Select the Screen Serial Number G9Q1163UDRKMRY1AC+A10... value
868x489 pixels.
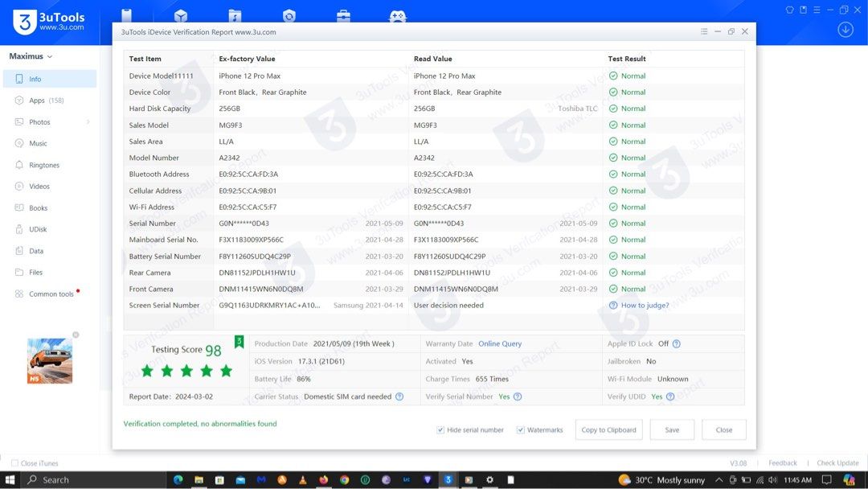(x=269, y=305)
